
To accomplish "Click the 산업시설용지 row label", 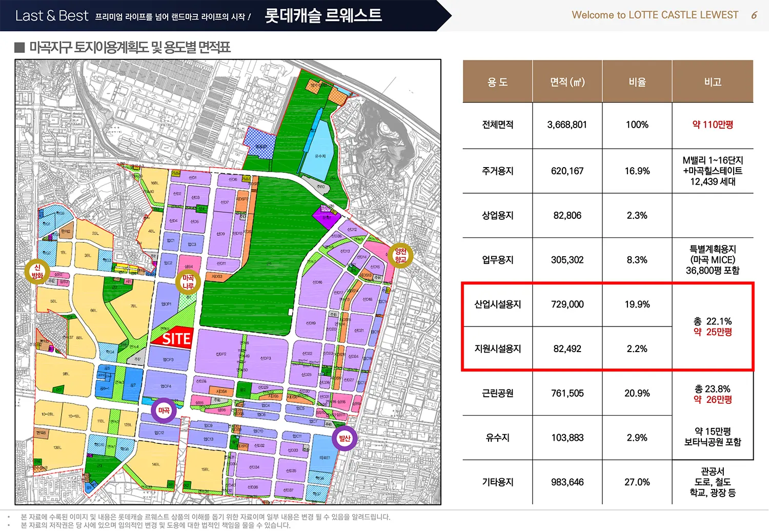I will pyautogui.click(x=497, y=304).
